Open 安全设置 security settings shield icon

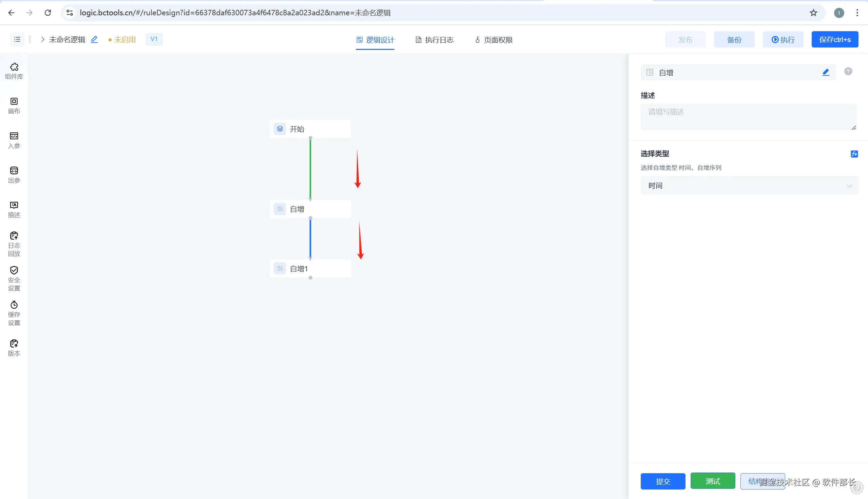(14, 278)
